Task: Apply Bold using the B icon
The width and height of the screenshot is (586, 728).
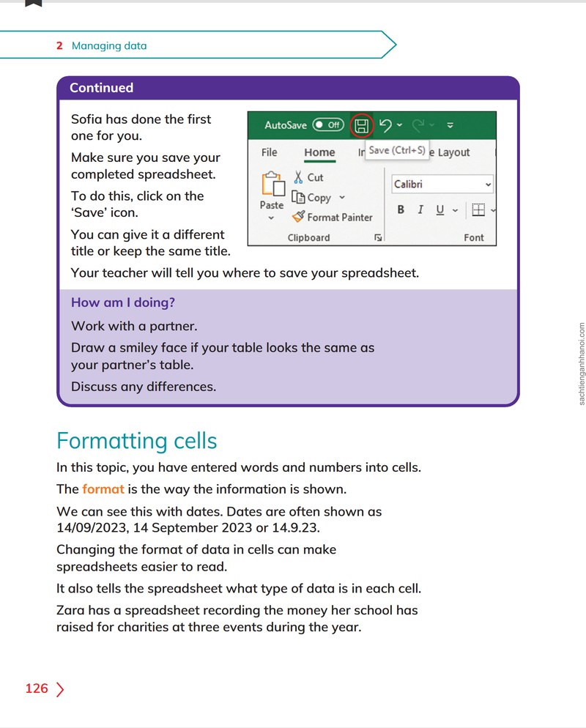Action: tap(401, 210)
